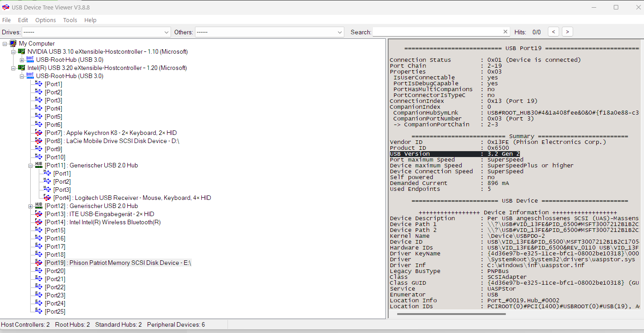644x333 pixels.
Task: Click Standard Hubs: 2 in status bar
Action: point(118,325)
